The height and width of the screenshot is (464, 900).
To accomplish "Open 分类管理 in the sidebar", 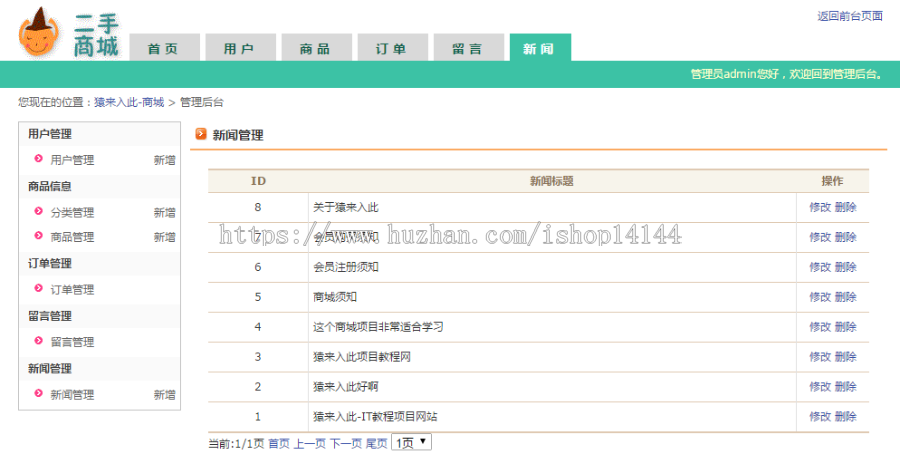I will pos(72,212).
